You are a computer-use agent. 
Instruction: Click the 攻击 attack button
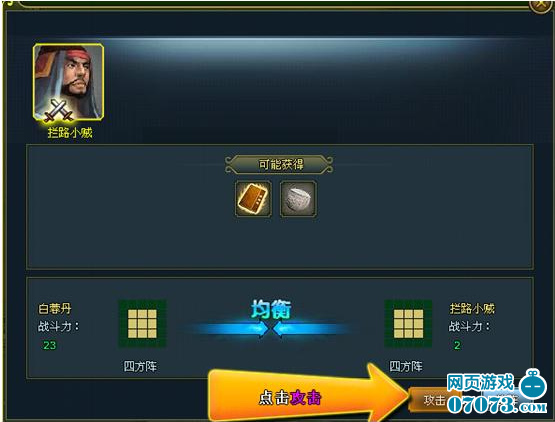[435, 400]
